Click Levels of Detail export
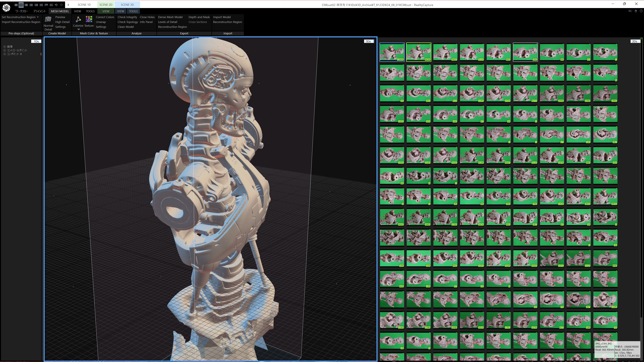This screenshot has height=362, width=644. pyautogui.click(x=168, y=22)
